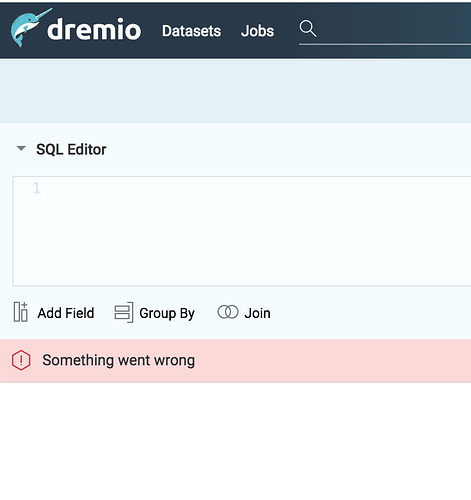Click the Group By text label
This screenshot has height=500, width=471.
pos(167,314)
